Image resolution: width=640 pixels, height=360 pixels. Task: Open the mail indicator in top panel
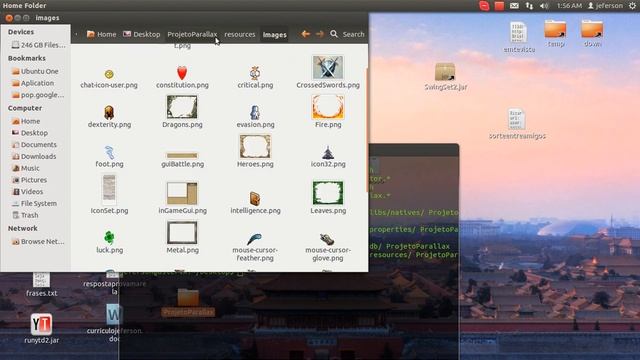[x=514, y=6]
